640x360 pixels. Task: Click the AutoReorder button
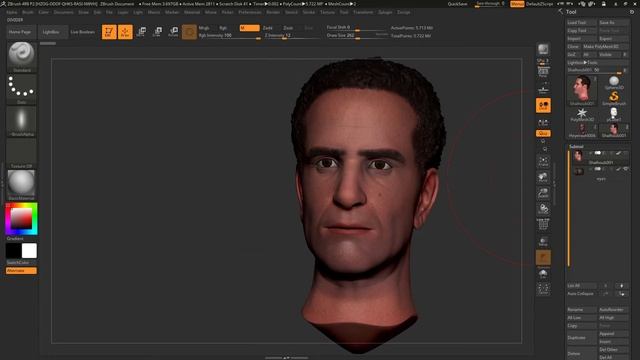[613, 309]
